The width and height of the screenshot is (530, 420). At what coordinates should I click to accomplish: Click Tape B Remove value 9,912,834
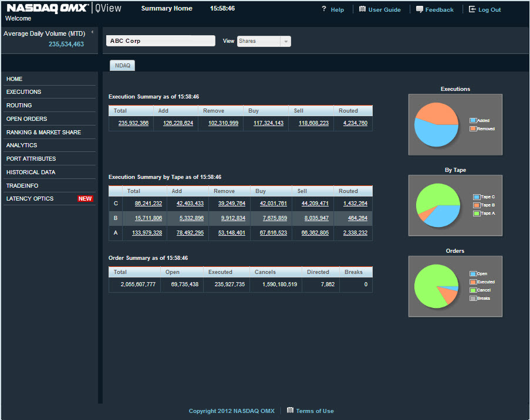click(233, 218)
